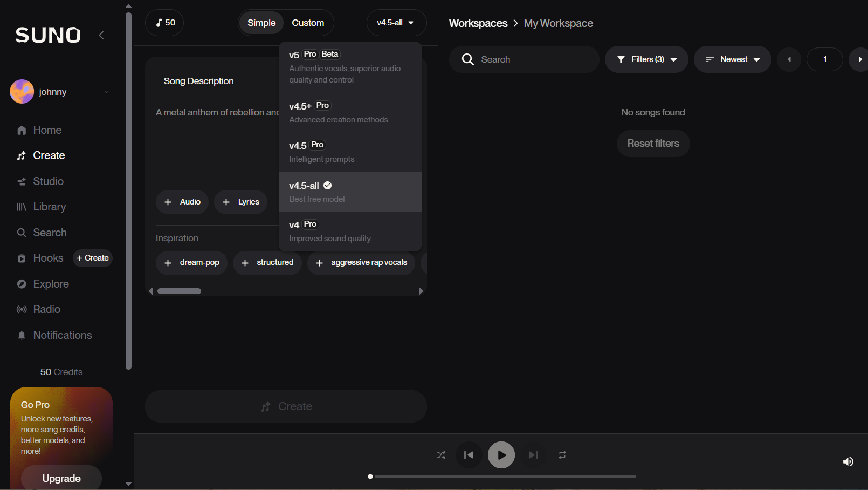Click the Suno logo

[x=48, y=35]
